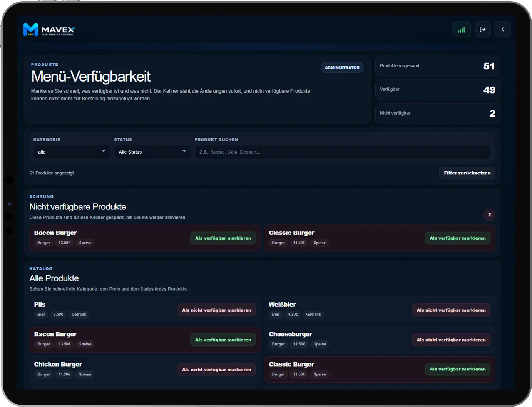Open the statistics bar-chart icon
Viewport: 532px width, 407px height.
tap(461, 30)
